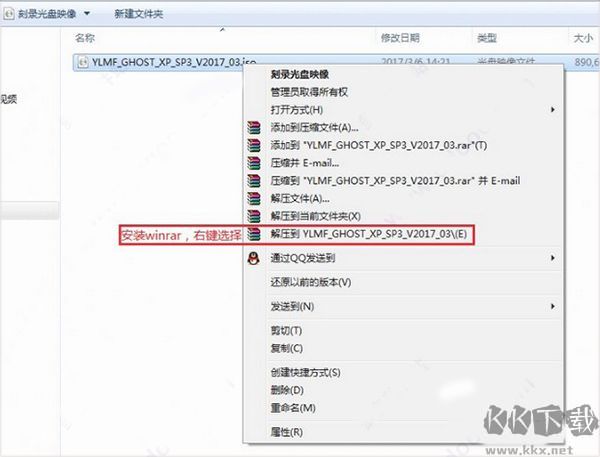Select 重命名(M) menu entry

click(x=293, y=408)
